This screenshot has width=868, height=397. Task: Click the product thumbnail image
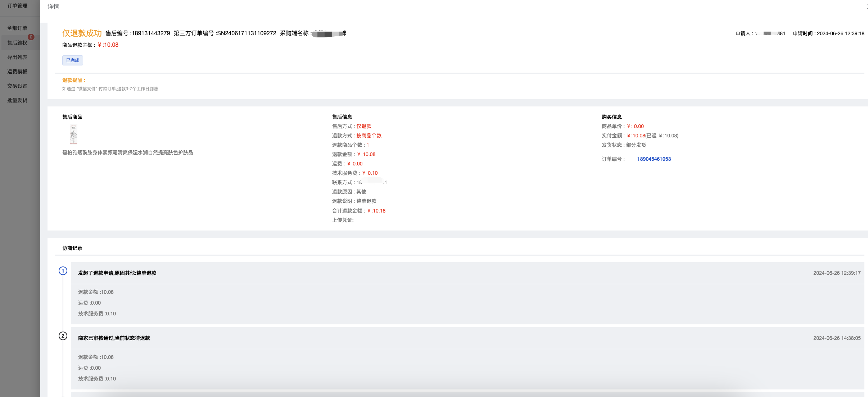[73, 134]
